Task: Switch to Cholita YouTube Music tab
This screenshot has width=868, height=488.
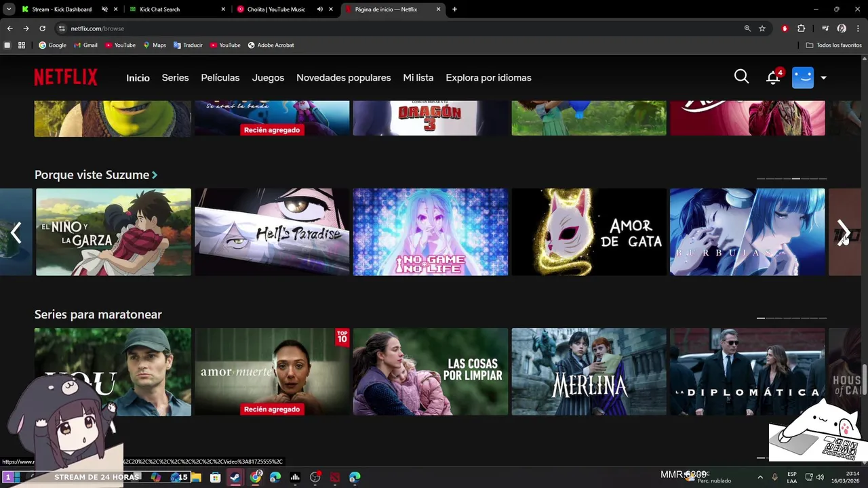Action: [276, 9]
